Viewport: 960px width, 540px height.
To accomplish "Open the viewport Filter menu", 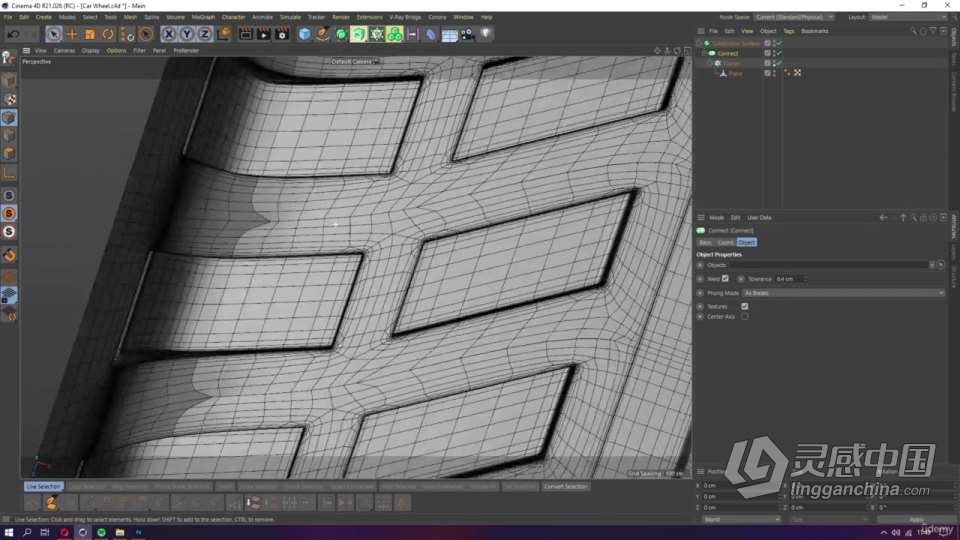I will [140, 51].
